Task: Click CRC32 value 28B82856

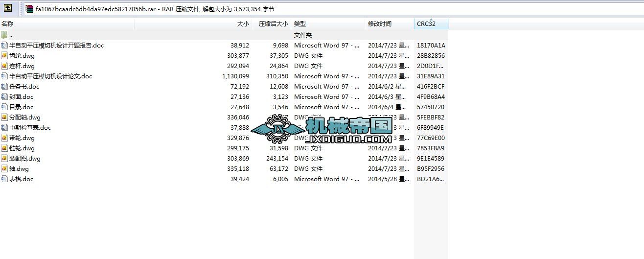Action: point(431,55)
